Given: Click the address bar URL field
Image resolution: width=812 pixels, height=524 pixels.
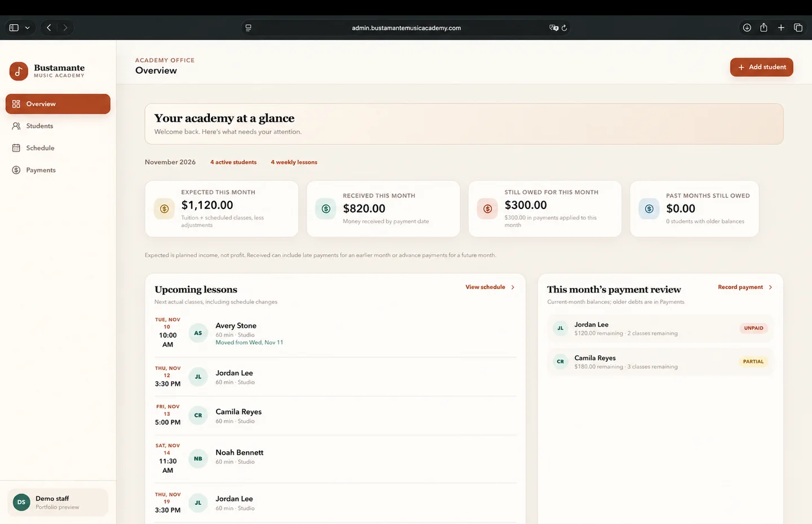Looking at the screenshot, I should click(x=406, y=28).
